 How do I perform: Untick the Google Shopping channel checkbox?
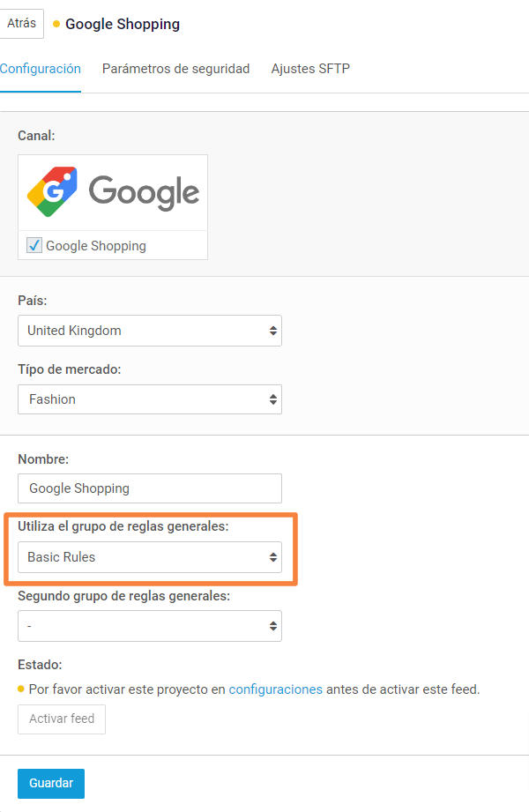(x=34, y=245)
